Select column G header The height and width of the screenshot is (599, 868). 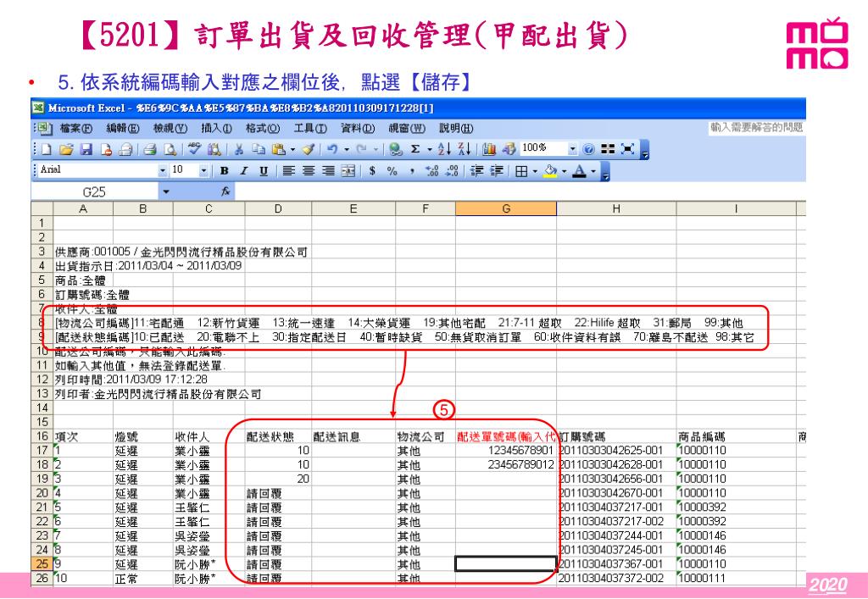click(506, 208)
